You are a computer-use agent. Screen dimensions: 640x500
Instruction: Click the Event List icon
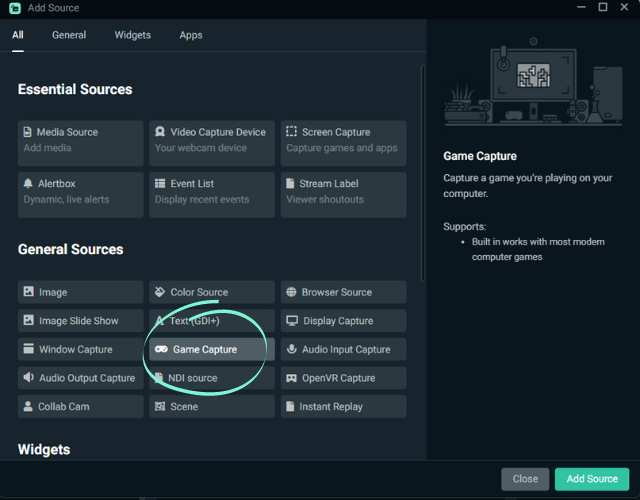[x=160, y=183]
